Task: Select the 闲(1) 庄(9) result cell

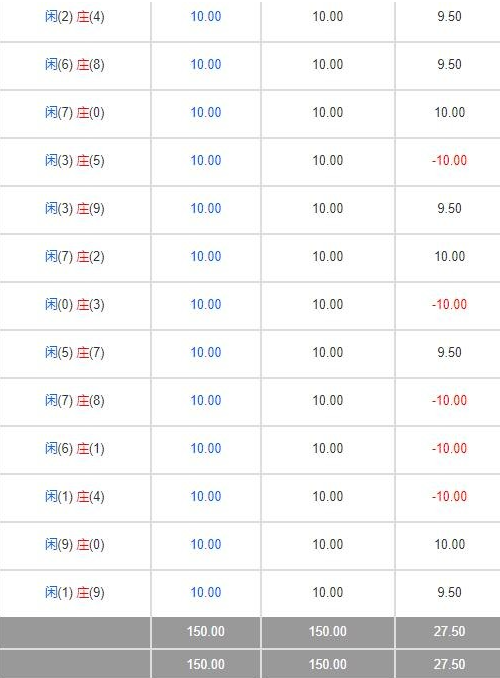Action: click(x=75, y=593)
